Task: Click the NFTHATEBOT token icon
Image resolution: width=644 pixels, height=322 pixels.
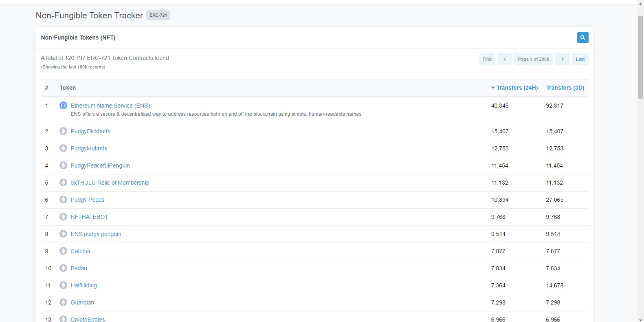Action: [x=63, y=217]
